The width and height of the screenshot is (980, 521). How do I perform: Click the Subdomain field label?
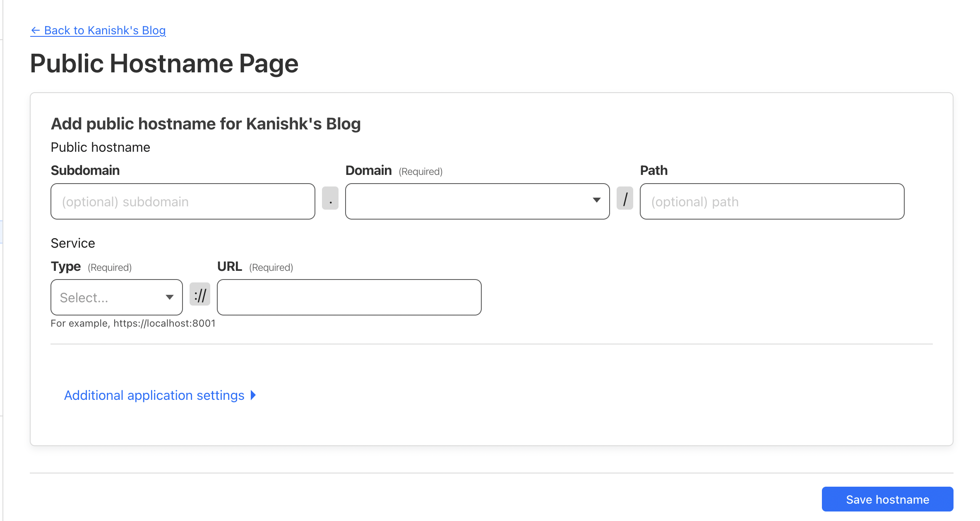85,170
